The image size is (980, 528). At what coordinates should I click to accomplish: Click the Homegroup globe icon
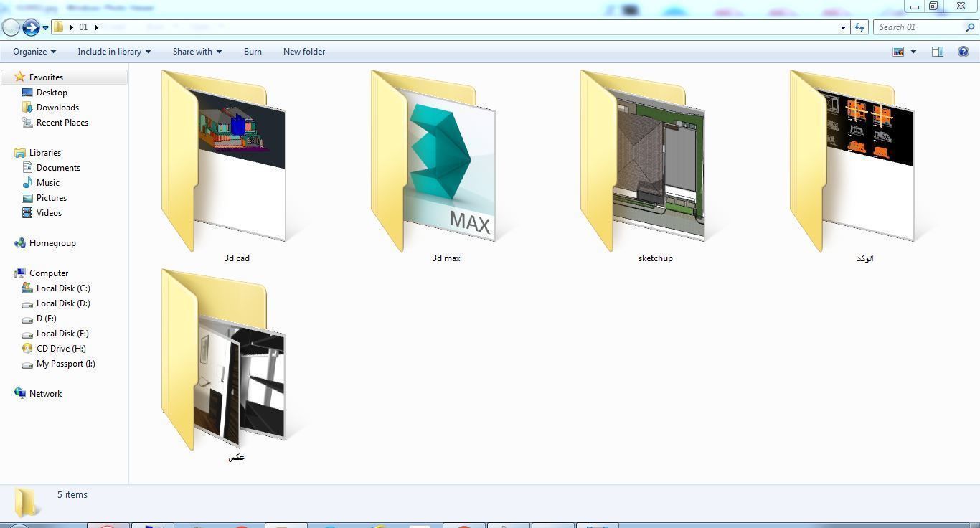(x=20, y=243)
